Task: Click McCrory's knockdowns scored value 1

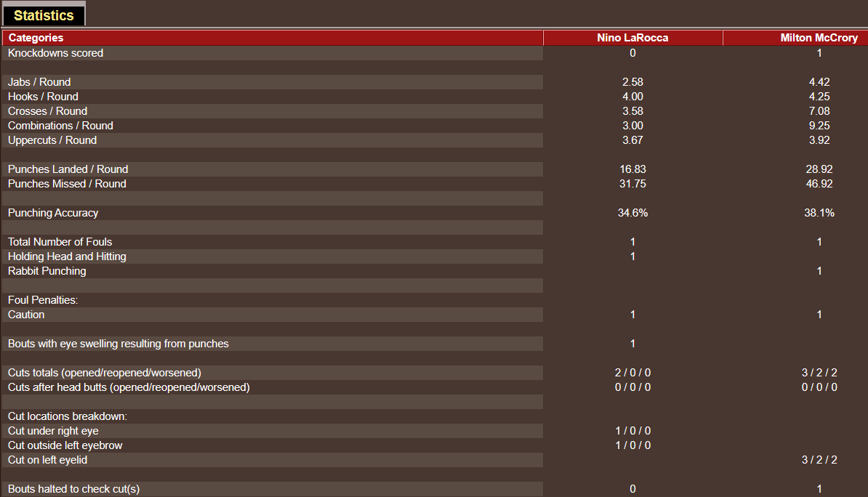Action: (x=819, y=53)
